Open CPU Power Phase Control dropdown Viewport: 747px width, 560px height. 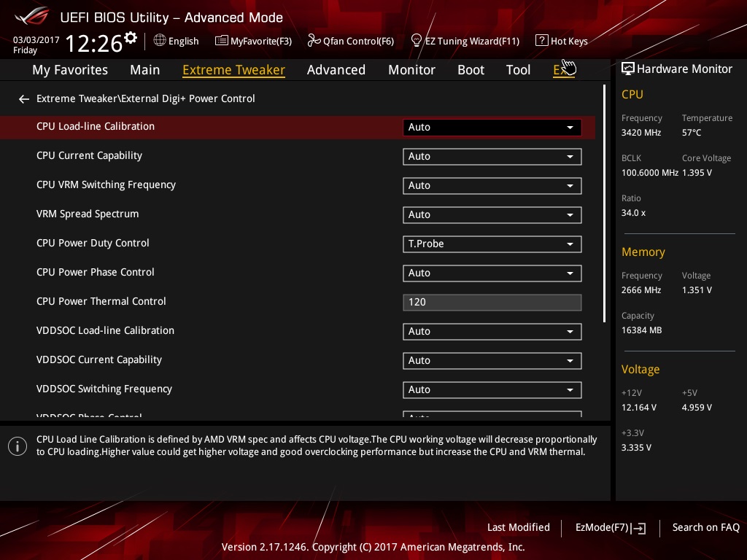pos(492,273)
